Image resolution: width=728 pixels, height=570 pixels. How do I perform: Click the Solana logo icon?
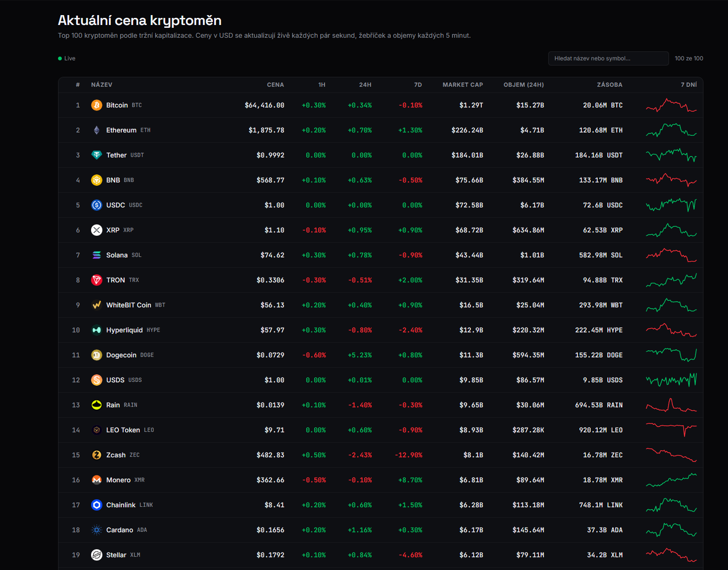[x=97, y=255]
